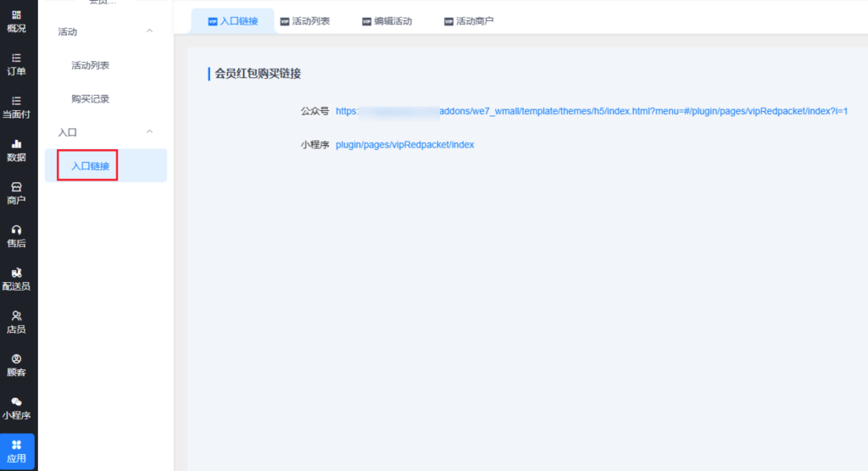
Task: Select the 应用 apps icon
Action: pyautogui.click(x=17, y=445)
